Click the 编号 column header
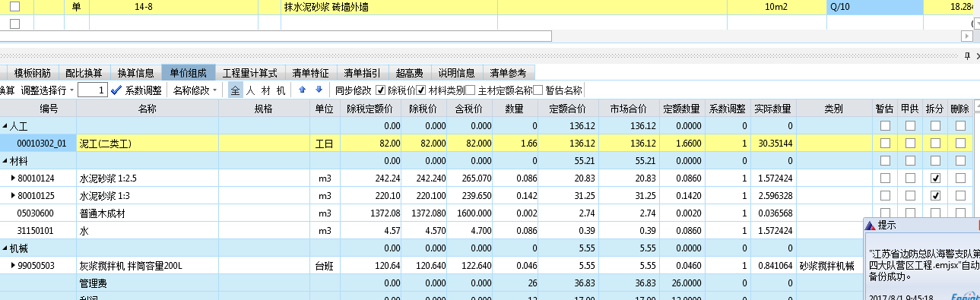Viewport: 980px width, 300px height. [x=38, y=109]
